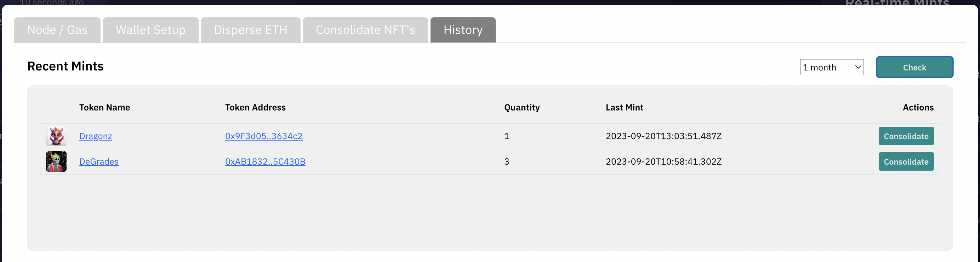Click the Token Name column header
Viewport: 980px width, 262px height.
[104, 108]
